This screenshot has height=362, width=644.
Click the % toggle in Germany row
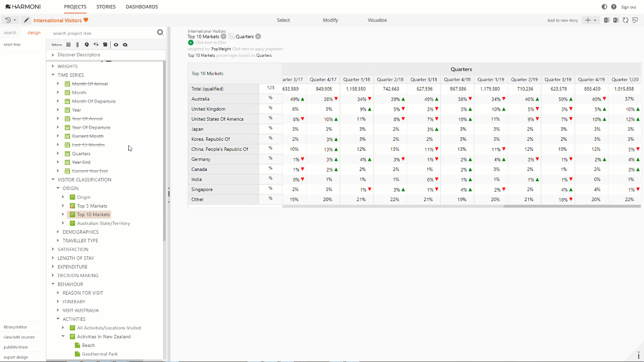click(x=271, y=158)
